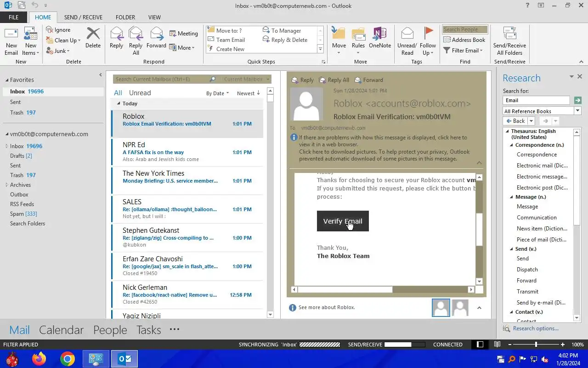Click Send/Receive All Folders
Viewport: 588px width, 368px height.
(x=510, y=41)
